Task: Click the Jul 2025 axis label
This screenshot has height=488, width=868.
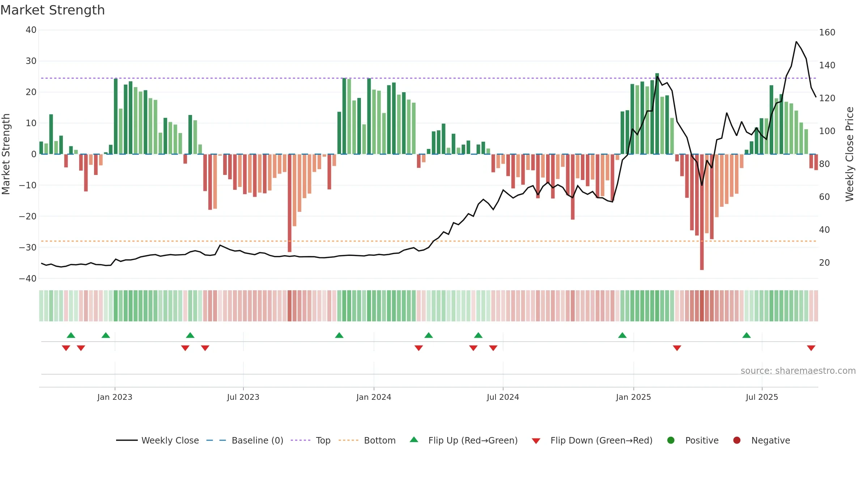Action: point(762,397)
